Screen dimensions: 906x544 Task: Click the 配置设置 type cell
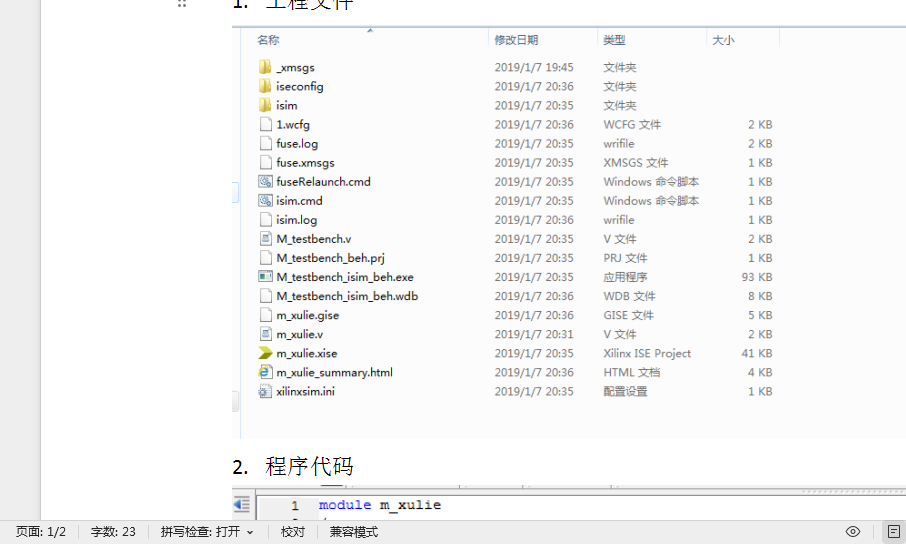pyautogui.click(x=625, y=391)
